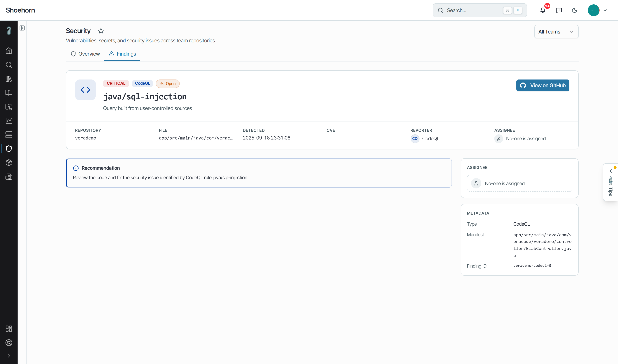The width and height of the screenshot is (618, 364).
Task: Open the sidebar search magnifier icon
Action: (9, 65)
